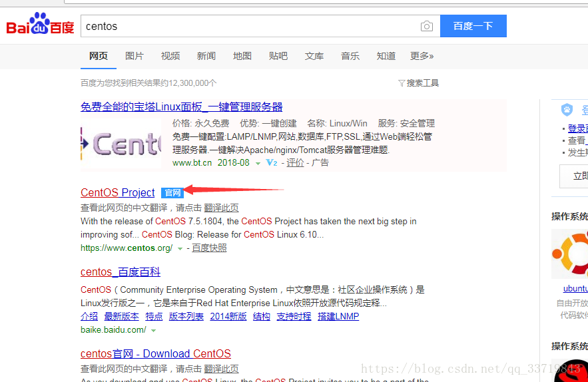Open 百度快照 for centos.org

point(209,248)
